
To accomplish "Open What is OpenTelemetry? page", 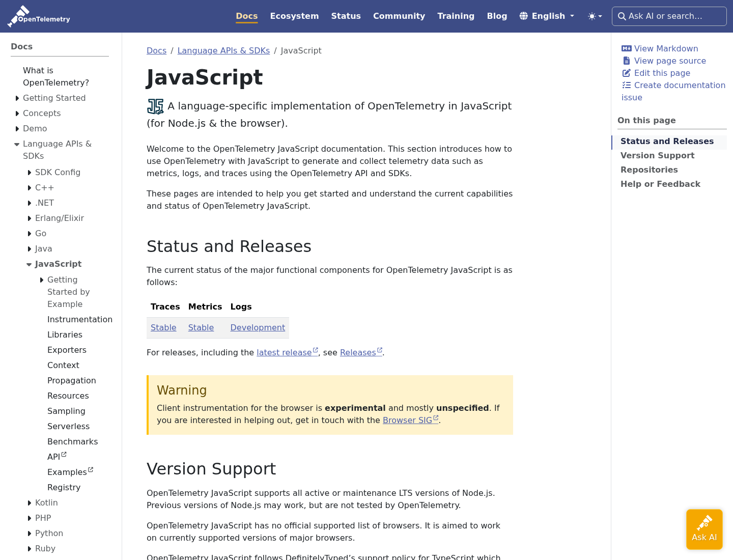I will point(56,76).
